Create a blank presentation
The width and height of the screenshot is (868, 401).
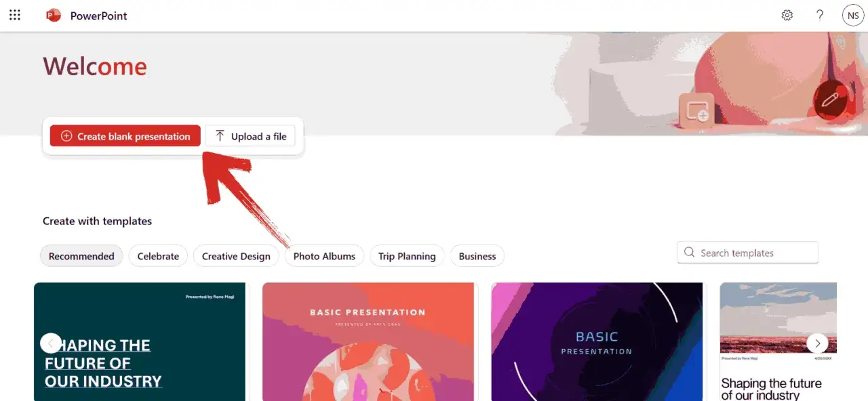coord(125,136)
